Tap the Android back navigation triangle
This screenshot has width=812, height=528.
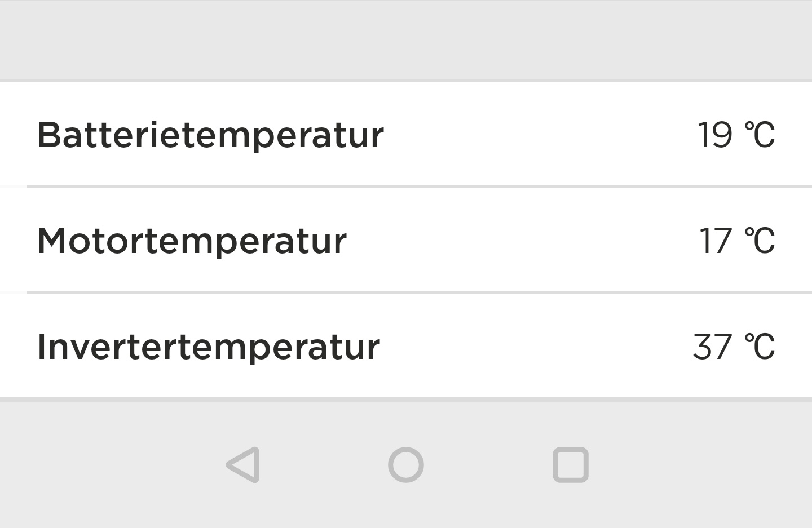tap(244, 465)
